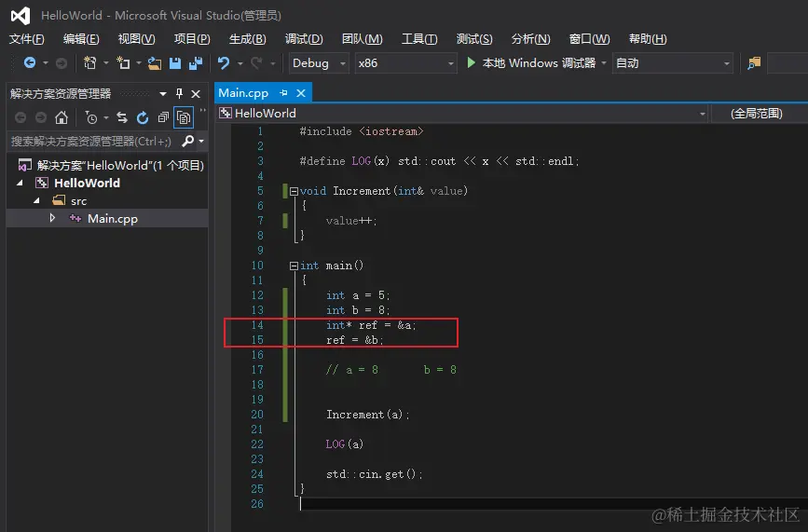Open the 帮助(H) menu
Viewport: 808px width, 532px height.
648,39
